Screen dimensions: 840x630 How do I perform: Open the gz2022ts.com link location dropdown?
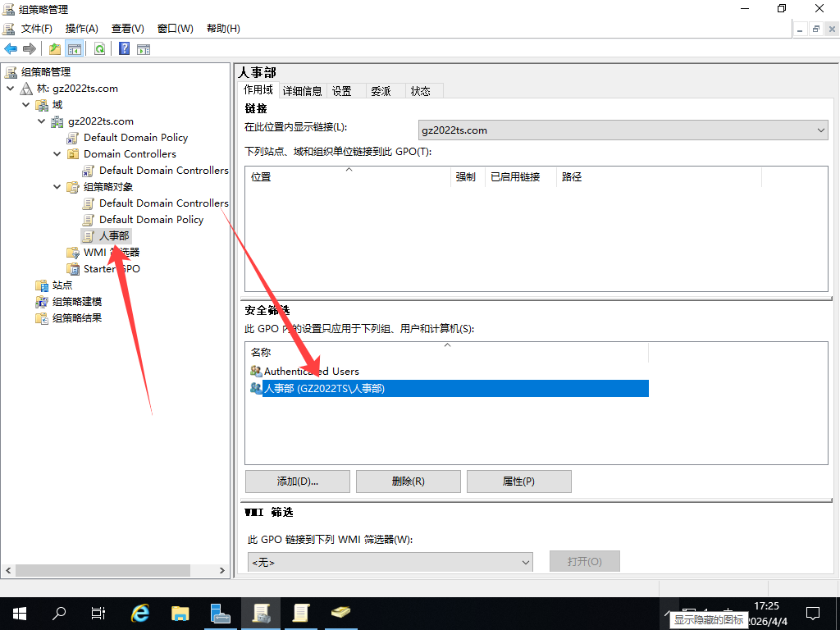pos(623,130)
